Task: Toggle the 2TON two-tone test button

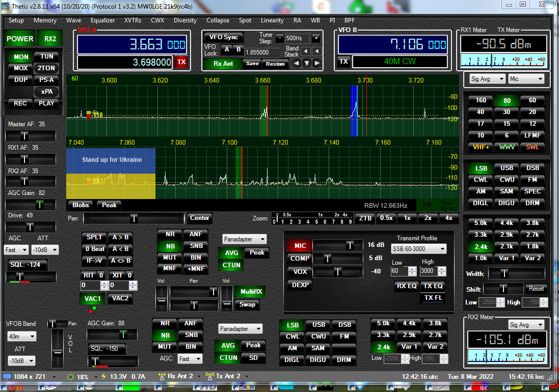Action: tap(47, 68)
